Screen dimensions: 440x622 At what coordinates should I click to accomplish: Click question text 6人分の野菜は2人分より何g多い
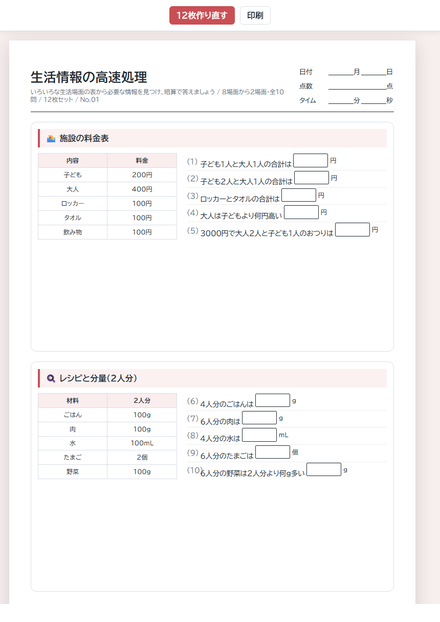point(253,473)
